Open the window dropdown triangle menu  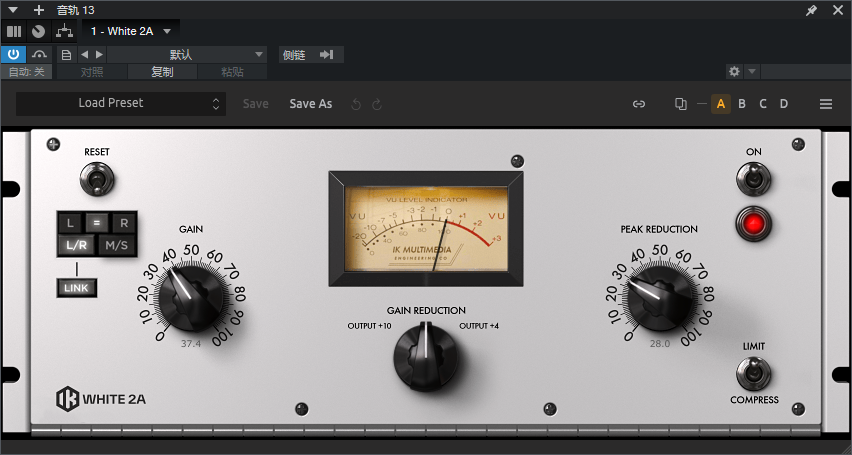pyautogui.click(x=13, y=10)
